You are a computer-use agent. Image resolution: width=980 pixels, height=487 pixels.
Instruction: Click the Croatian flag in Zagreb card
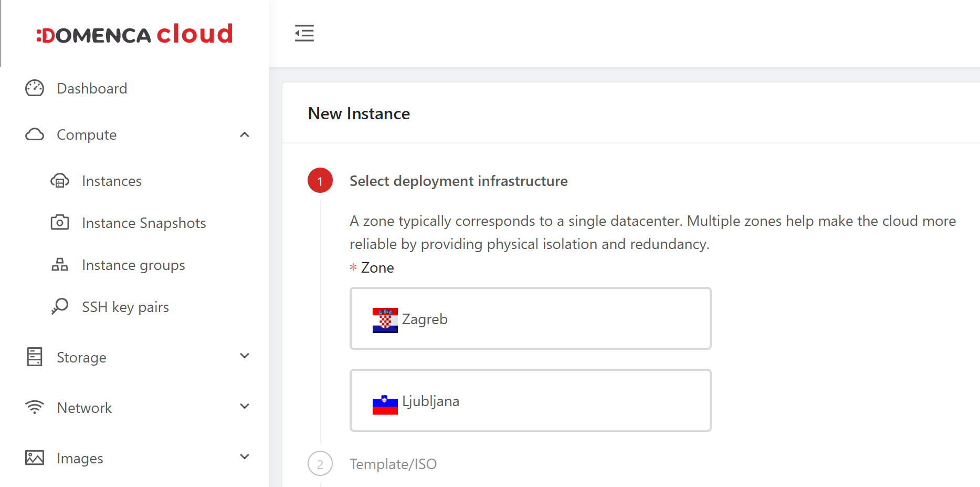[385, 320]
